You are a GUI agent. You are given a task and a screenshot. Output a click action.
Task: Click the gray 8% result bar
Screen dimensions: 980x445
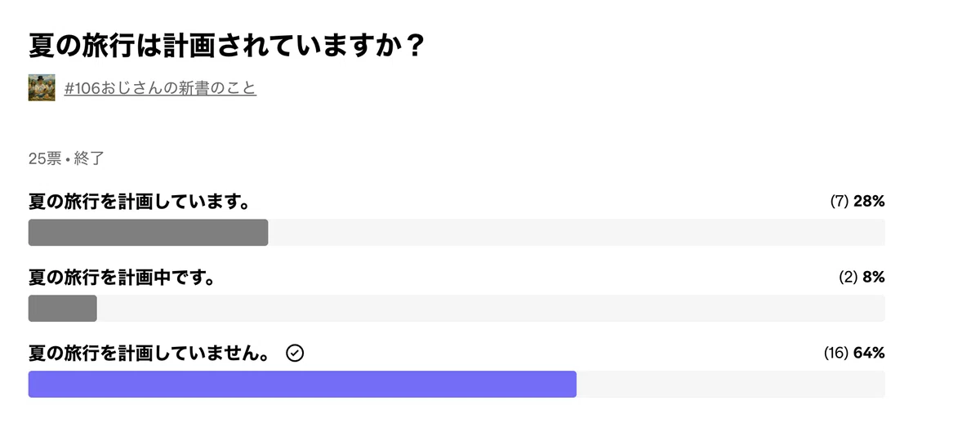[x=63, y=309]
